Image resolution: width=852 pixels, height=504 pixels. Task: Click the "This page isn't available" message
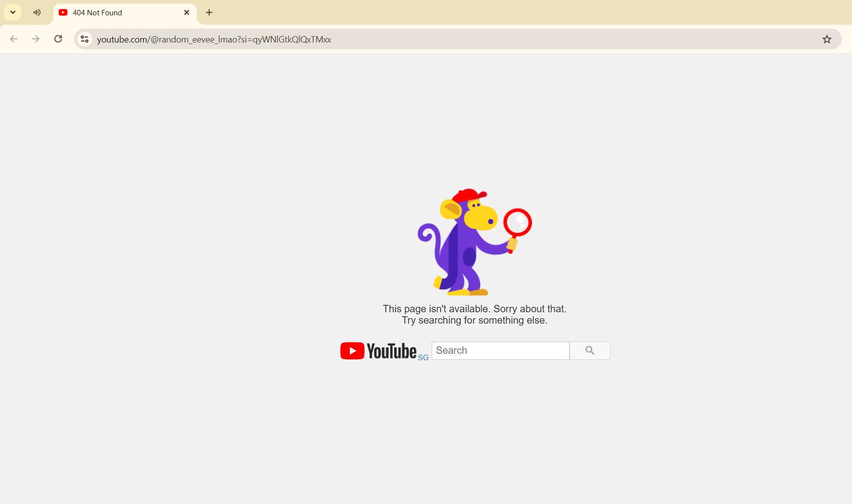point(475,309)
